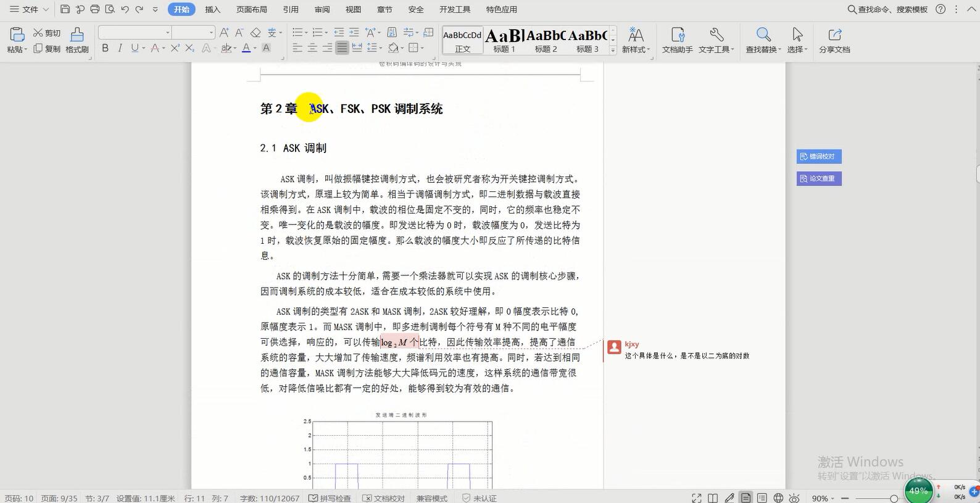980x503 pixels.
Task: Click the 复制 (Copy) button
Action: 48,49
